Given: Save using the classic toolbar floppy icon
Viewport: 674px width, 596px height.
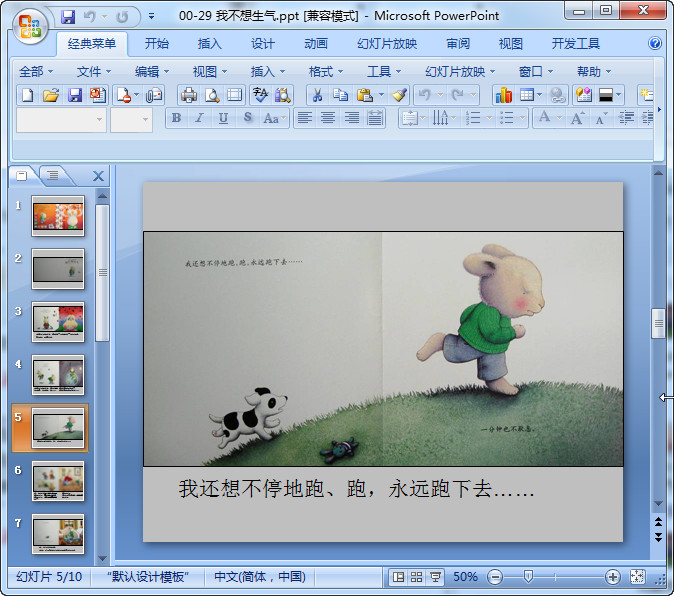Looking at the screenshot, I should pyautogui.click(x=75, y=95).
